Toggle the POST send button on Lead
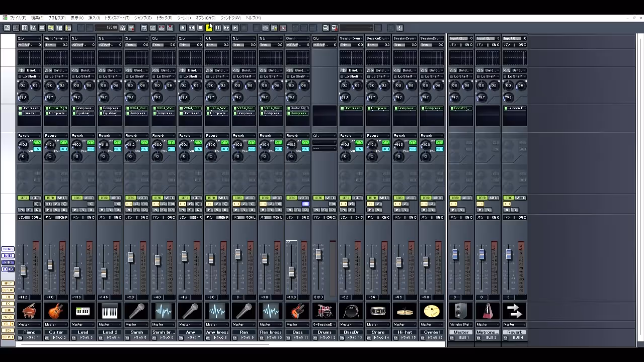Screen dimensions: 644x362 pos(91,149)
